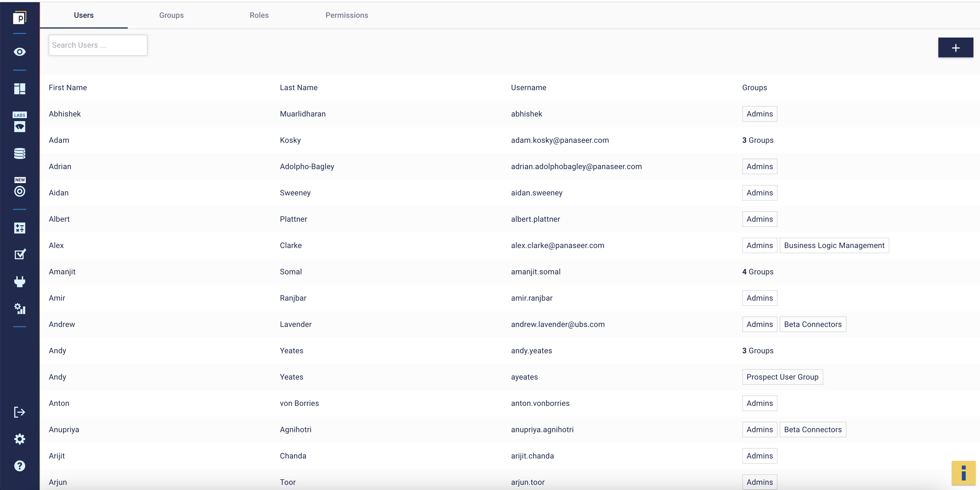
Task: Select last name Adolpho-Bagley
Action: [307, 167]
